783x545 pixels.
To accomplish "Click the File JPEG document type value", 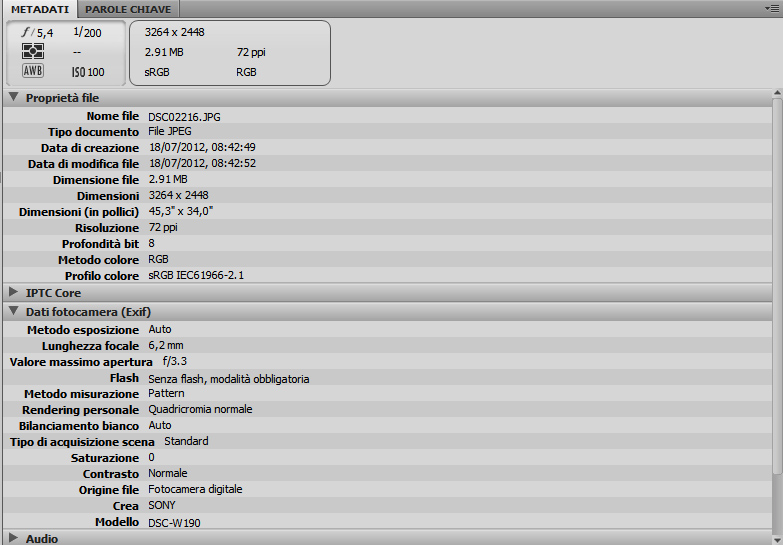I will 170,131.
